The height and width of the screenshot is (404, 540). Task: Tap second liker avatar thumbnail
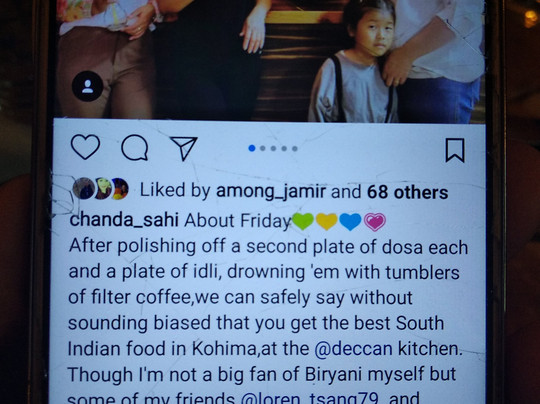click(x=102, y=188)
